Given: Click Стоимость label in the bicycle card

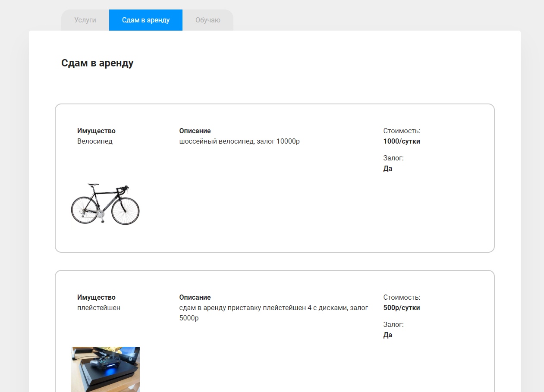Looking at the screenshot, I should pos(402,131).
